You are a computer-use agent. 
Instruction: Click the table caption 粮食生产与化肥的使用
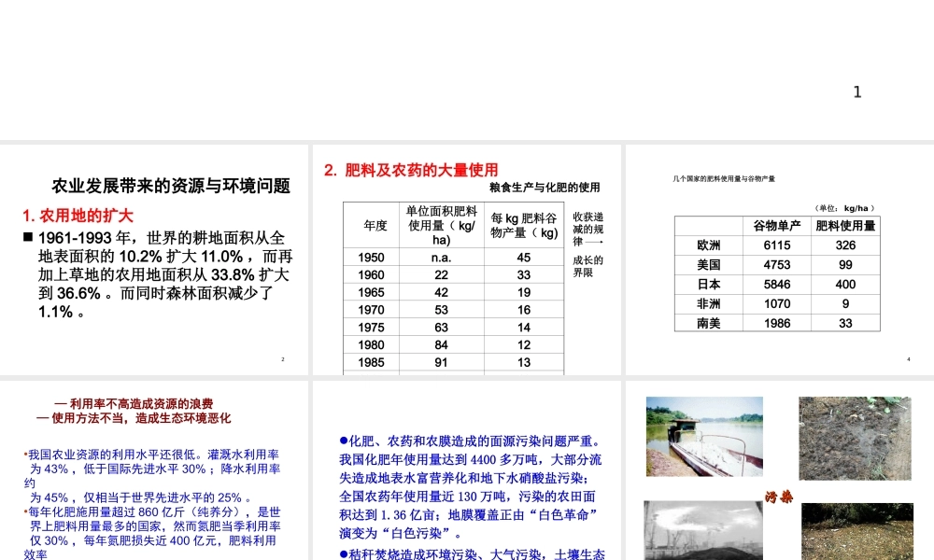545,188
